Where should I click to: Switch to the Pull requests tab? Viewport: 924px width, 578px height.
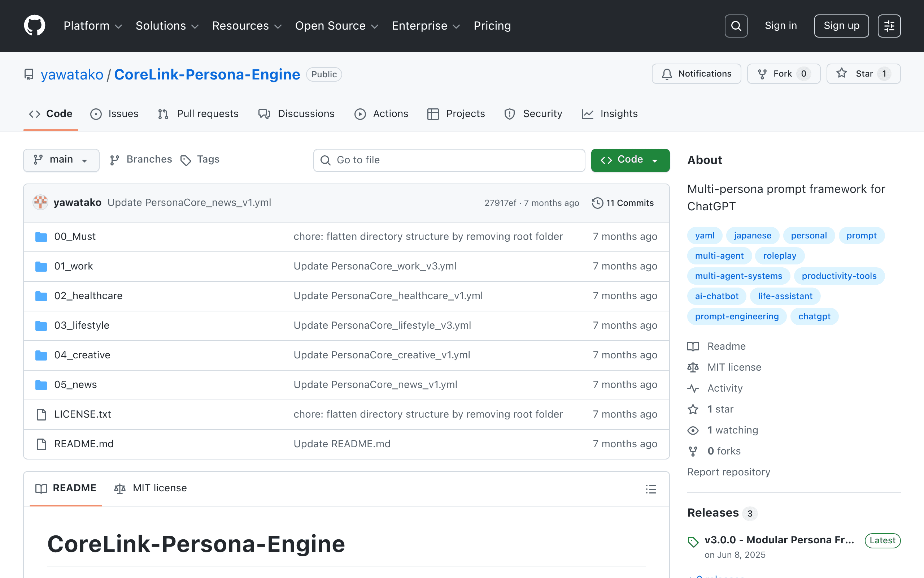198,114
